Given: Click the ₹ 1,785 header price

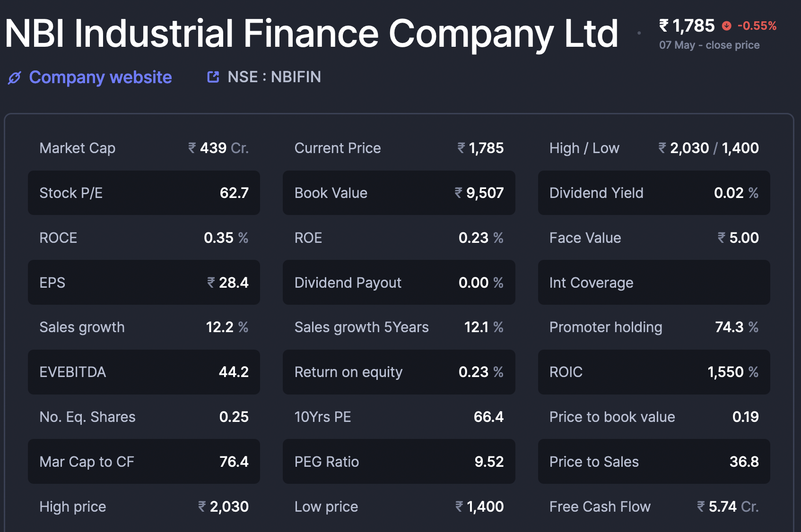Looking at the screenshot, I should point(687,26).
